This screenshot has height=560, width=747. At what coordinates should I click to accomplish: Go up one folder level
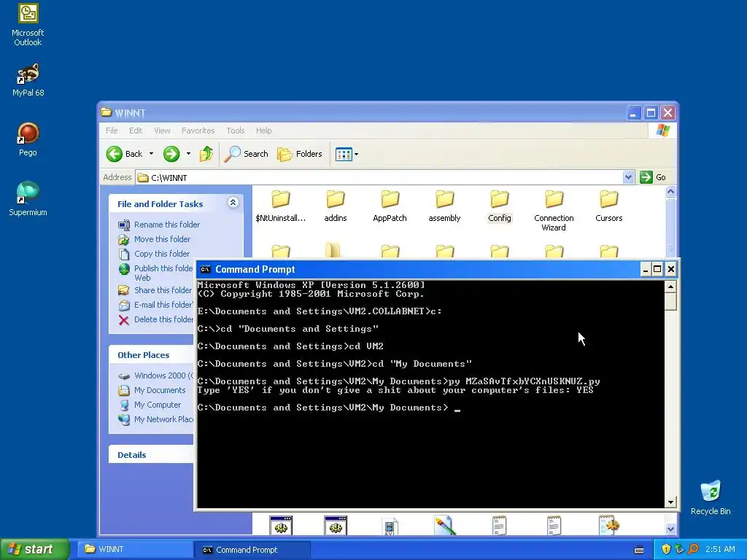point(206,154)
